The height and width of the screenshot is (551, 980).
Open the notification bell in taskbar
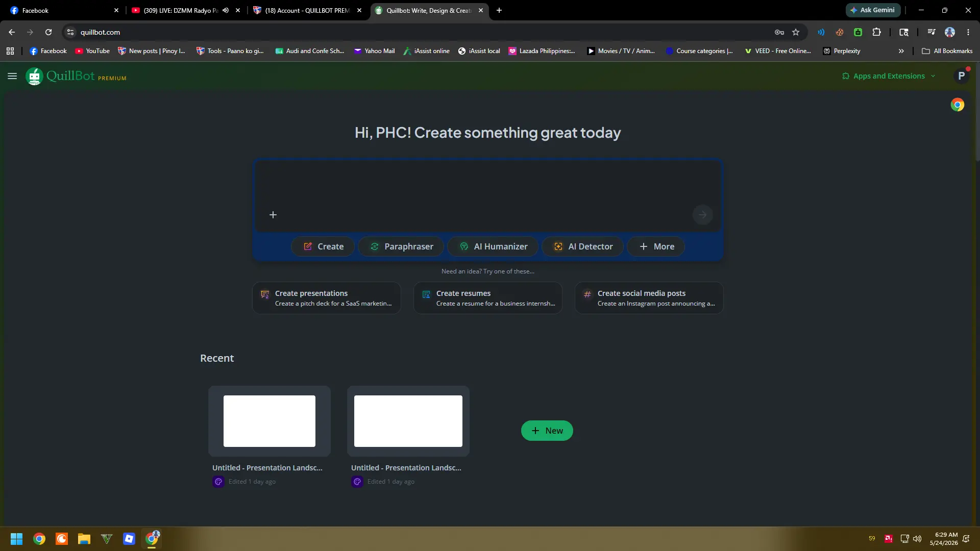pyautogui.click(x=966, y=539)
